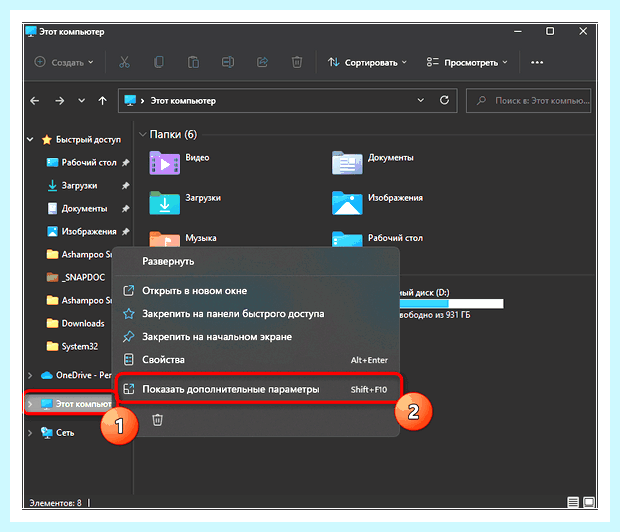The height and width of the screenshot is (532, 620).
Task: Click the trash icon in context menu
Action: 157,420
